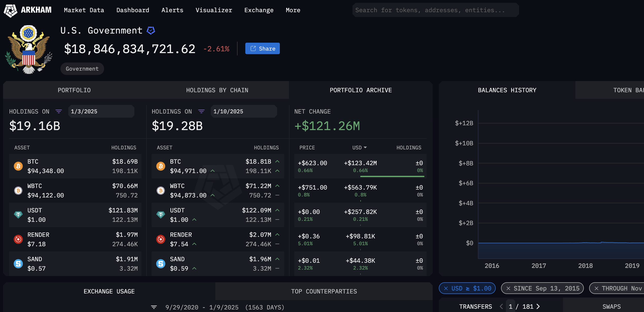This screenshot has width=644, height=312.
Task: Click RENDER icon in the 1/10/2025 column
Action: pyautogui.click(x=161, y=239)
